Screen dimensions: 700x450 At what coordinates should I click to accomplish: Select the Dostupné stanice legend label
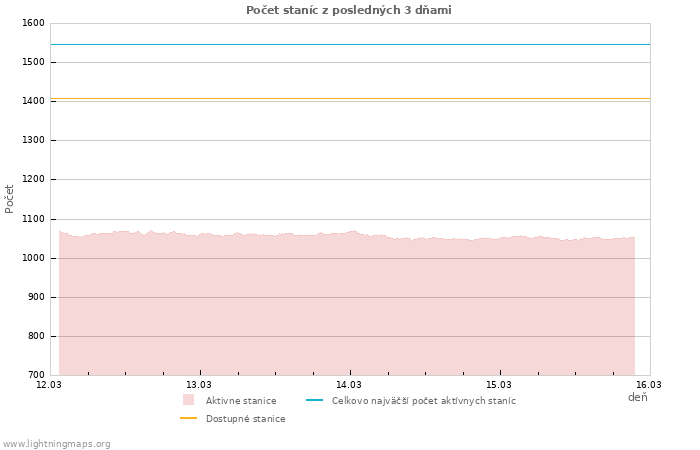click(x=245, y=419)
